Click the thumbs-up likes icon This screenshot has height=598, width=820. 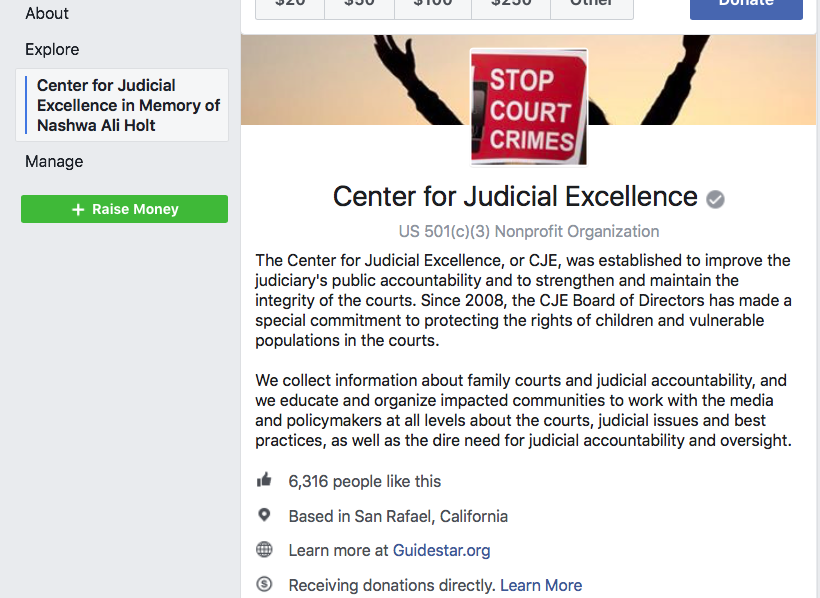click(264, 481)
